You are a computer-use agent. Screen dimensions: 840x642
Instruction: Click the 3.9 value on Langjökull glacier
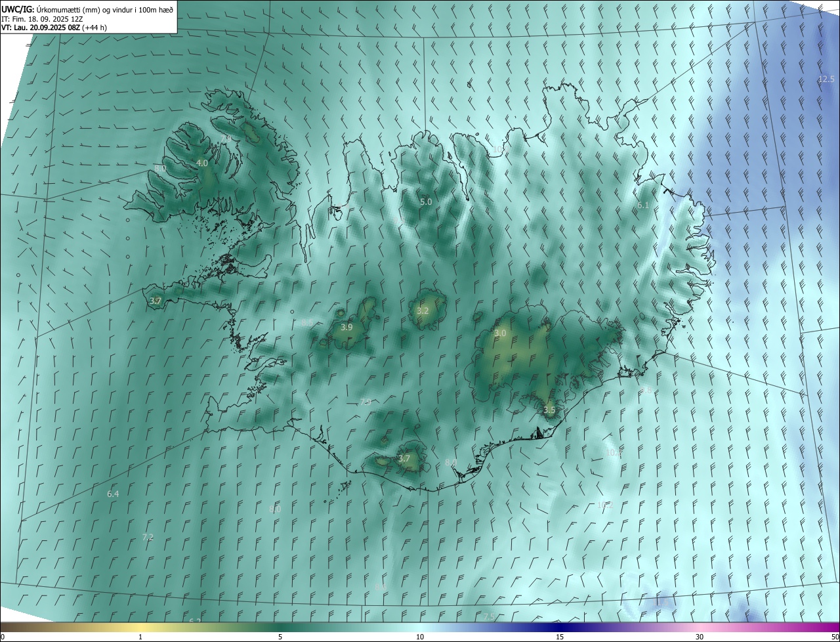(346, 327)
